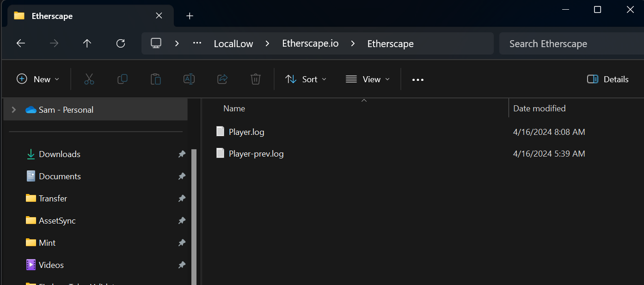644x285 pixels.
Task: Click Etherscape.io in the address breadcrumb
Action: coord(310,44)
